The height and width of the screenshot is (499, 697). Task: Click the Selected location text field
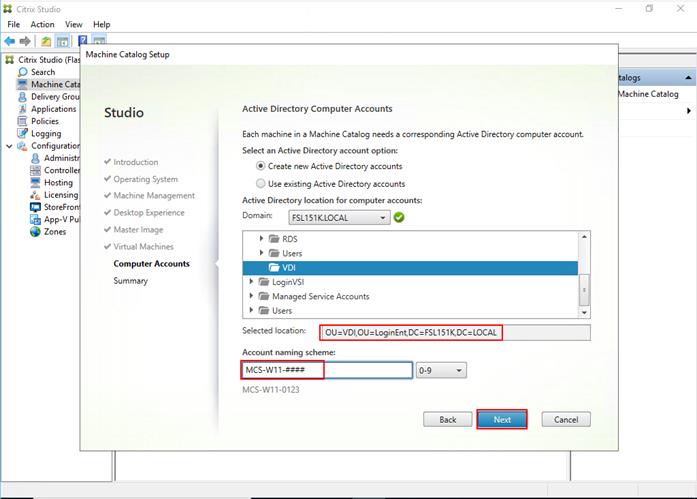[455, 332]
